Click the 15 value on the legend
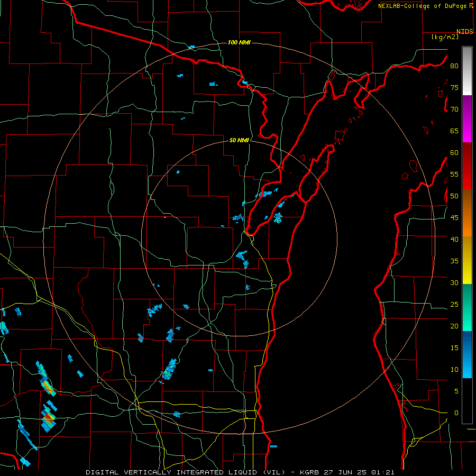Viewport: 476px width, 476px height. 454,348
